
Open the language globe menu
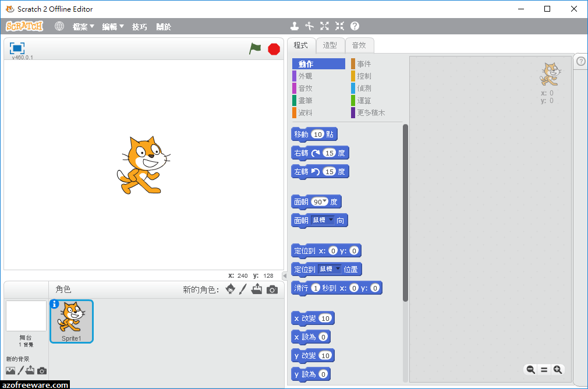pyautogui.click(x=59, y=26)
